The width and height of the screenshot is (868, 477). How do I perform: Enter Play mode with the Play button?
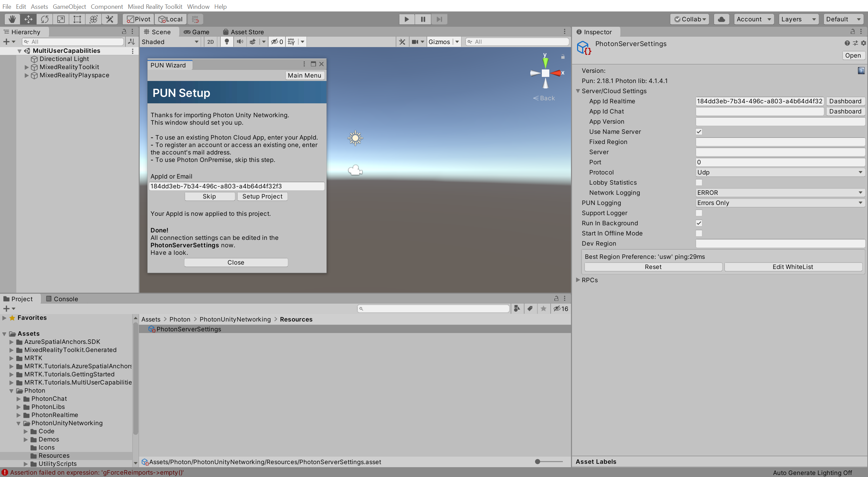(406, 19)
